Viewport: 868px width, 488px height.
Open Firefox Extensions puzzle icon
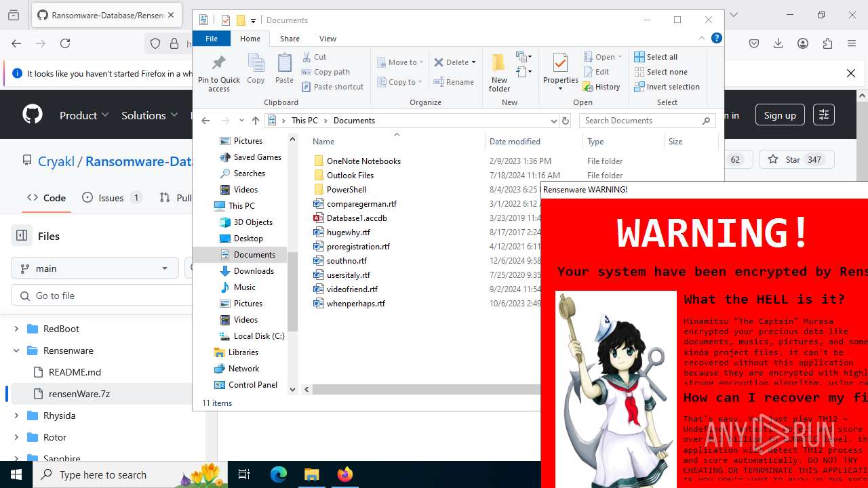(x=827, y=43)
